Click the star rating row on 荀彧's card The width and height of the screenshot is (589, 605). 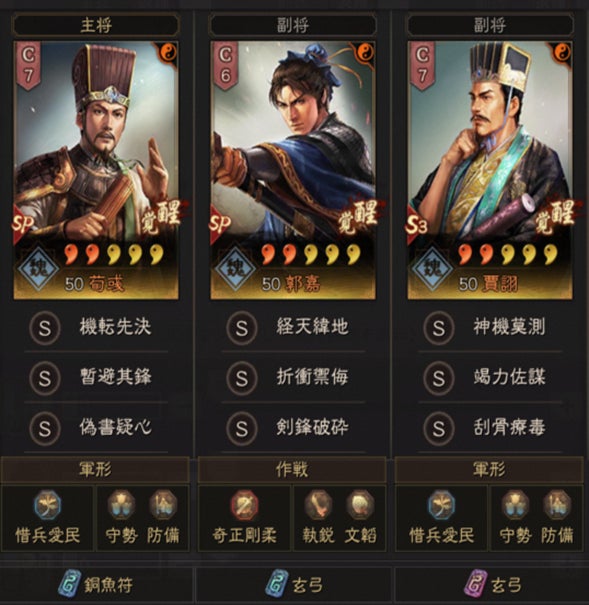[114, 254]
